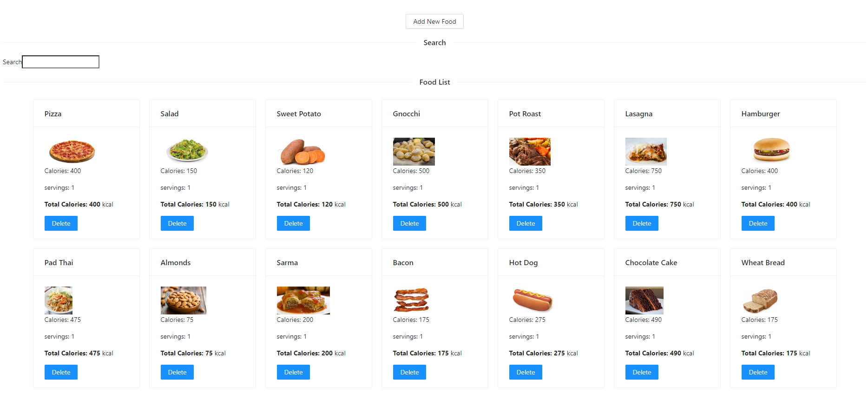Delete the Chocolate Cake entry
The image size is (868, 394).
point(642,372)
